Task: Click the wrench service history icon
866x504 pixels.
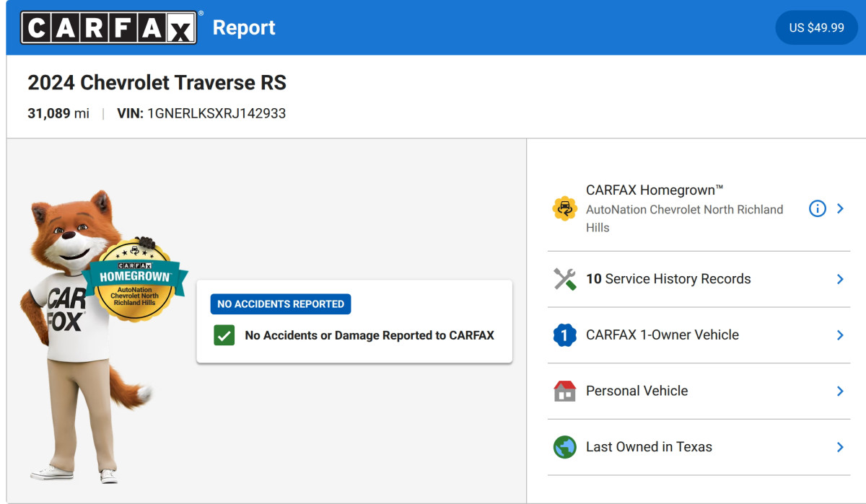Action: pos(564,279)
